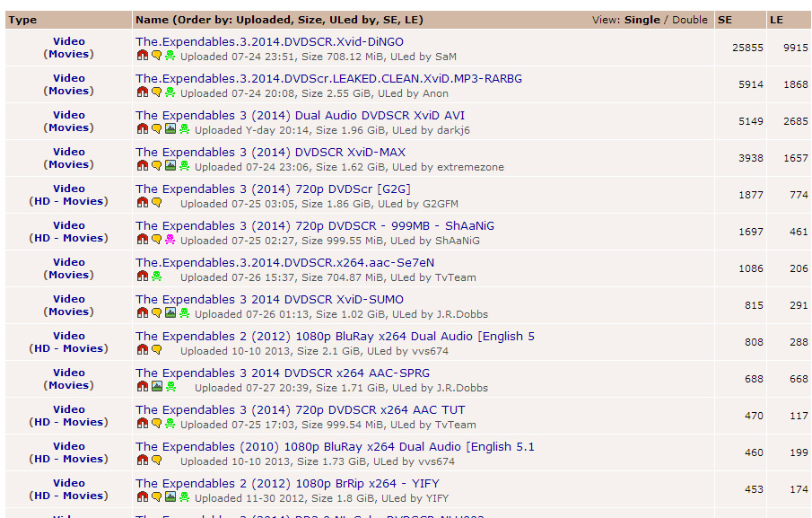Viewport: 812px width, 518px height.
Task: Open Expendables 2 1080p BluRay Dual Audio
Action: tap(335, 336)
